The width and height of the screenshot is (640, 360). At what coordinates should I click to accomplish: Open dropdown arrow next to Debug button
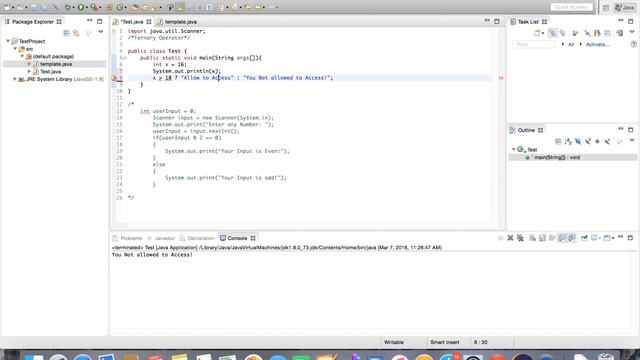point(73,7)
